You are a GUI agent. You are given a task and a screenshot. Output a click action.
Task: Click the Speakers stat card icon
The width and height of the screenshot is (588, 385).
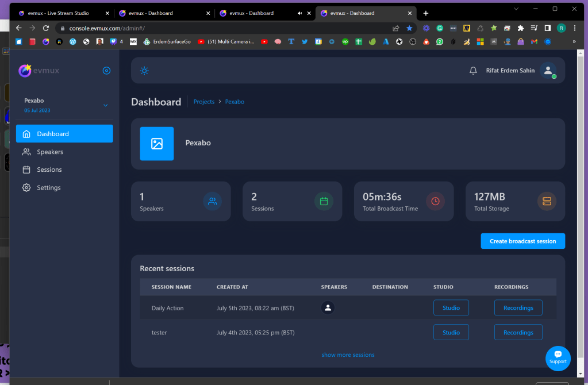(212, 201)
